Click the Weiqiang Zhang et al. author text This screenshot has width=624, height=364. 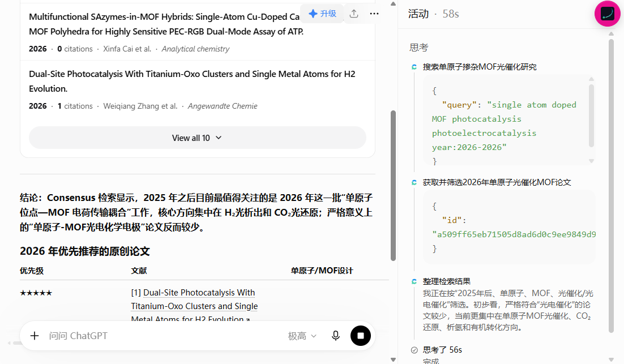(x=140, y=106)
